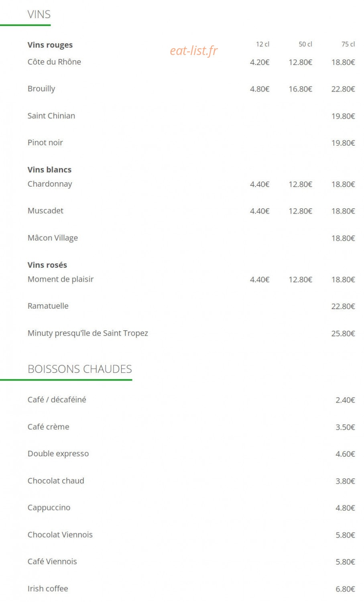364x602 pixels.
Task: Click the eat-list.fr watermark link
Action: click(193, 51)
